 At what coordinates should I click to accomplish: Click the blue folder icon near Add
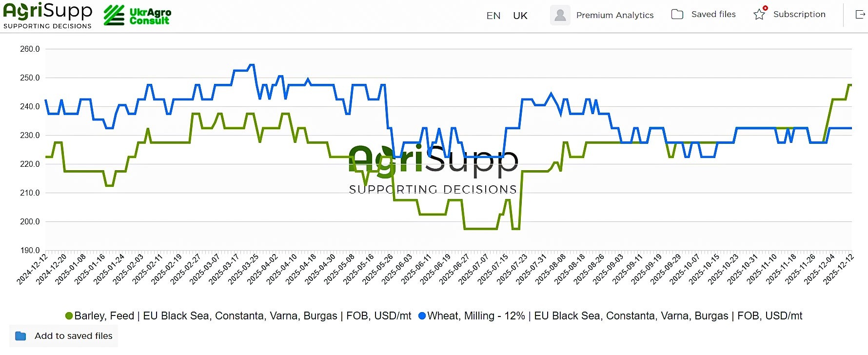20,336
